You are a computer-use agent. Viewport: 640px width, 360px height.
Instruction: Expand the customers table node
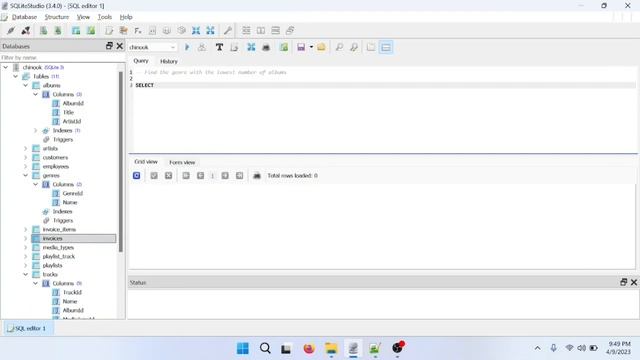point(25,157)
